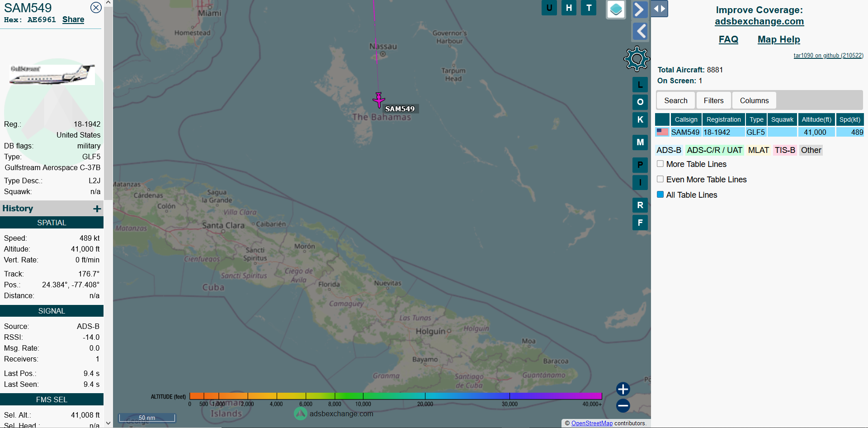Click the TIS-B legend label

785,150
